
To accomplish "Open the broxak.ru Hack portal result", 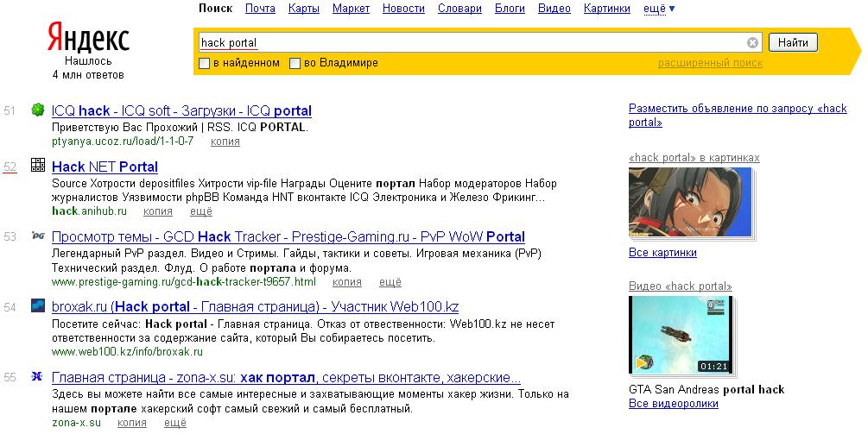I will (255, 306).
